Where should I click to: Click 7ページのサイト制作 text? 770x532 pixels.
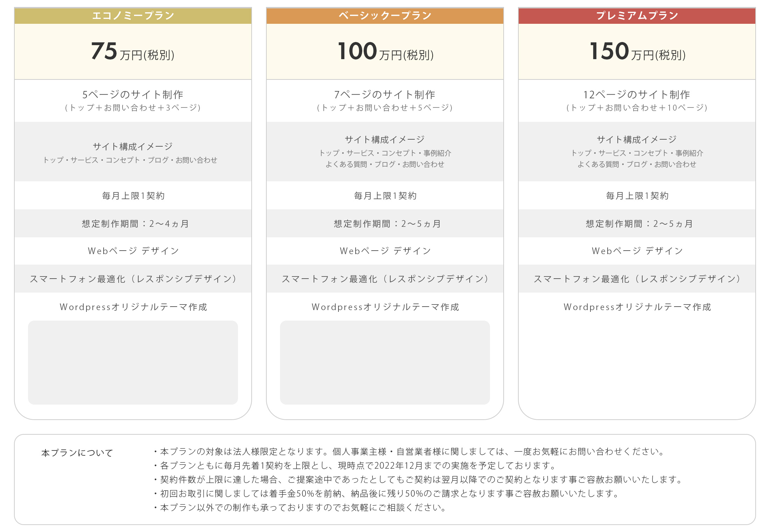[x=385, y=94]
